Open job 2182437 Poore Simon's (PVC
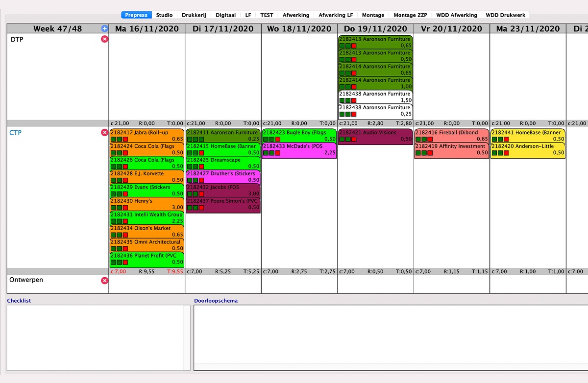Screen dimensions: 588x383 click(223, 205)
